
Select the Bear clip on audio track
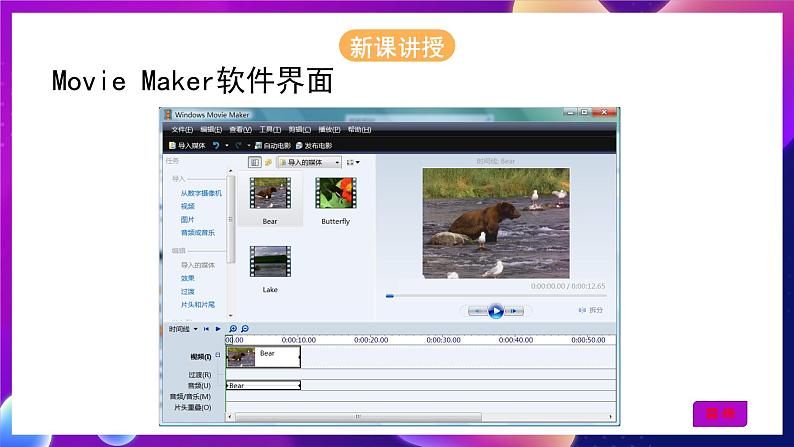tap(263, 386)
